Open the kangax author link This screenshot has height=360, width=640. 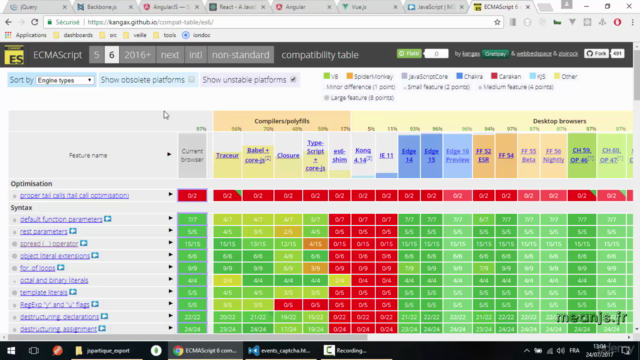click(x=471, y=53)
